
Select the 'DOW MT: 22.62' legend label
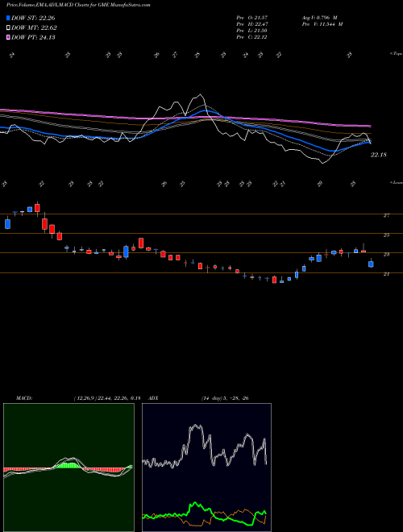point(34,28)
